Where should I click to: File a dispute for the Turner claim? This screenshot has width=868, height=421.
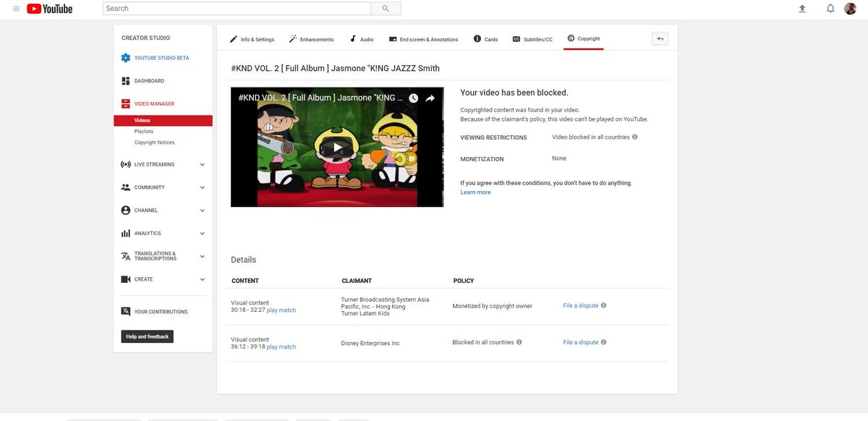(581, 306)
